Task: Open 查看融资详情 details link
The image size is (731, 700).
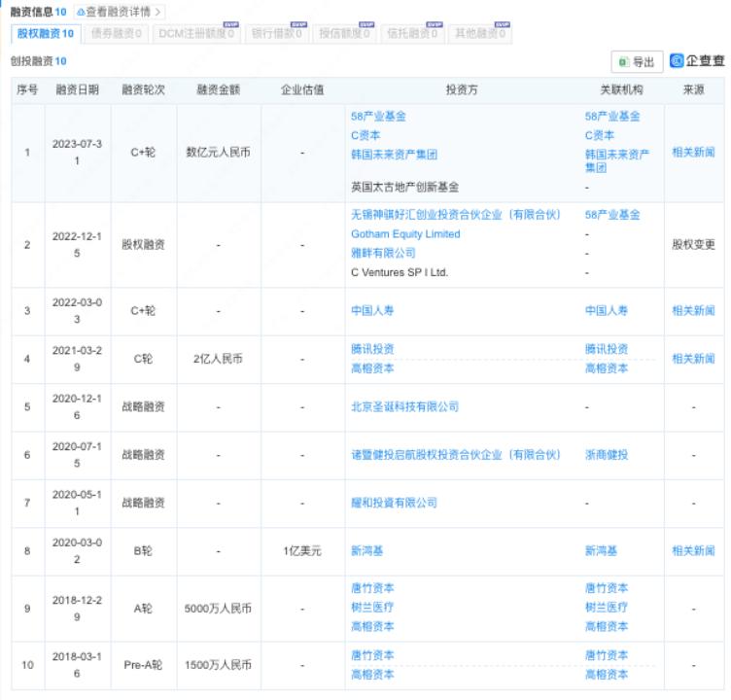Action: [119, 13]
